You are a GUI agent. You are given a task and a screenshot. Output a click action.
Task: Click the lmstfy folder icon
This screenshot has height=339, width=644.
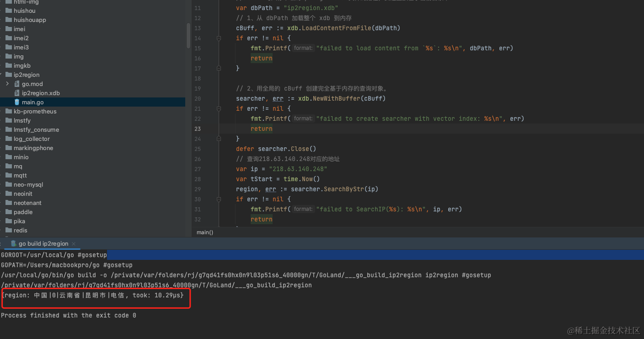(9, 120)
